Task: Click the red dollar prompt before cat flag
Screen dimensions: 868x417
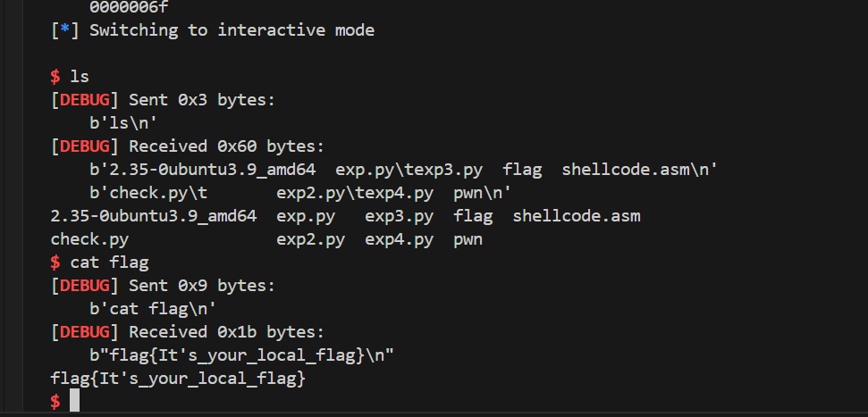Action: [55, 263]
